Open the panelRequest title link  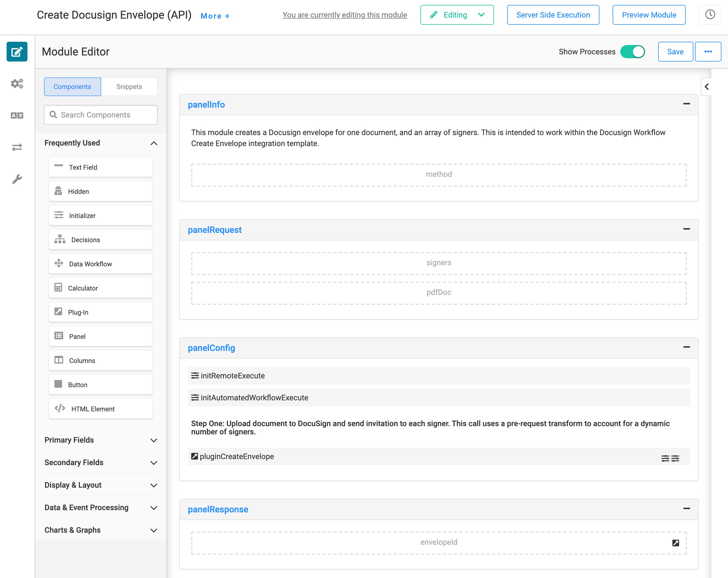[x=214, y=230]
